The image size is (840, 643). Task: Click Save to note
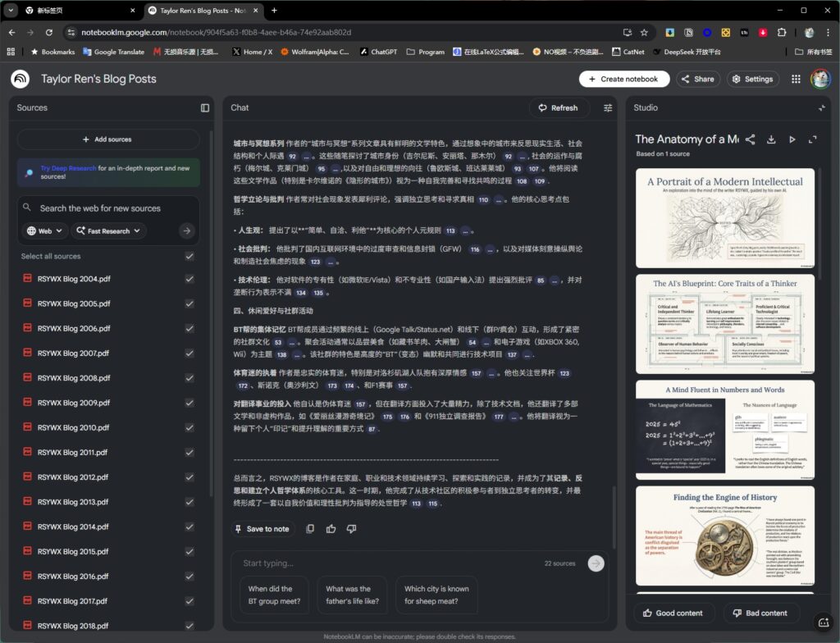(x=262, y=529)
